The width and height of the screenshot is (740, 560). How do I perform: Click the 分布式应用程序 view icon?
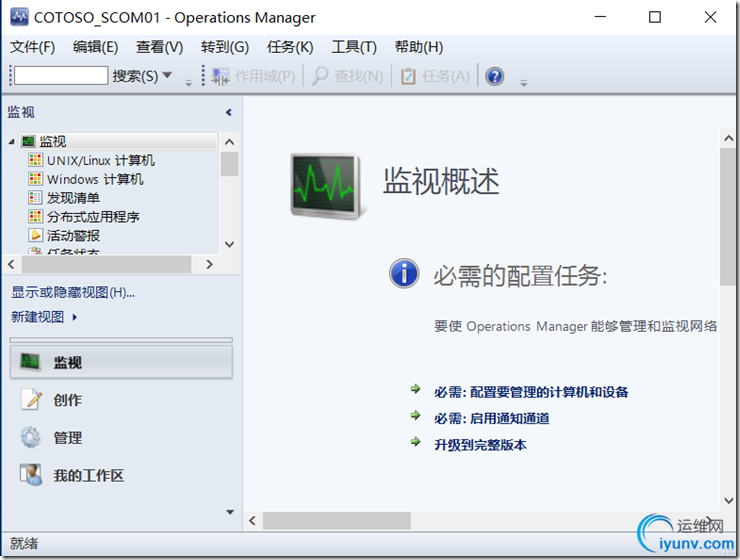click(x=35, y=217)
